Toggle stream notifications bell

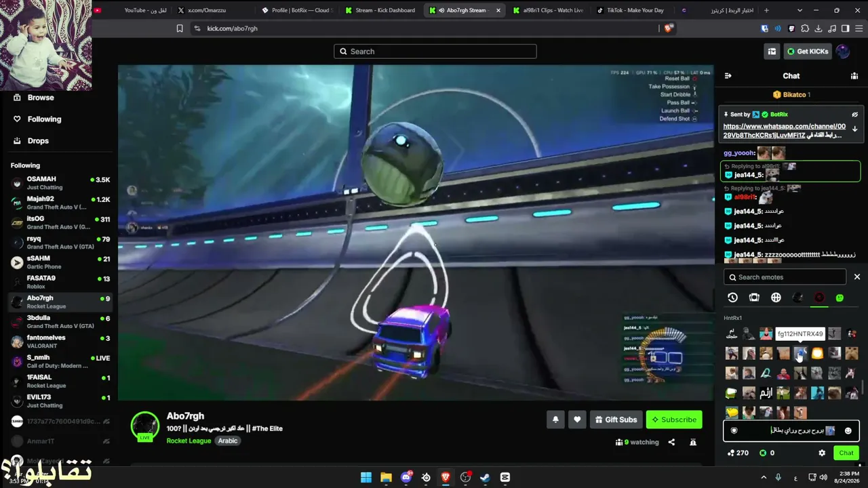[x=555, y=420]
